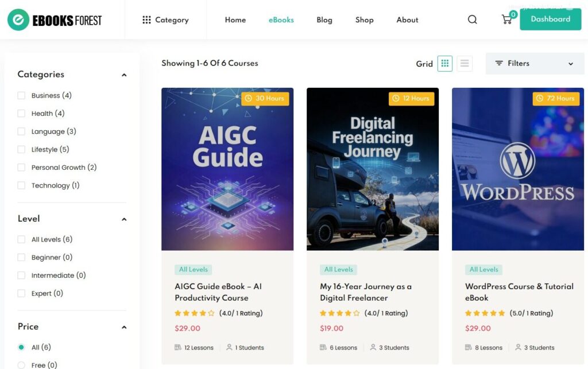This screenshot has height=369, width=588.
Task: Open the shopping cart icon
Action: coord(506,20)
